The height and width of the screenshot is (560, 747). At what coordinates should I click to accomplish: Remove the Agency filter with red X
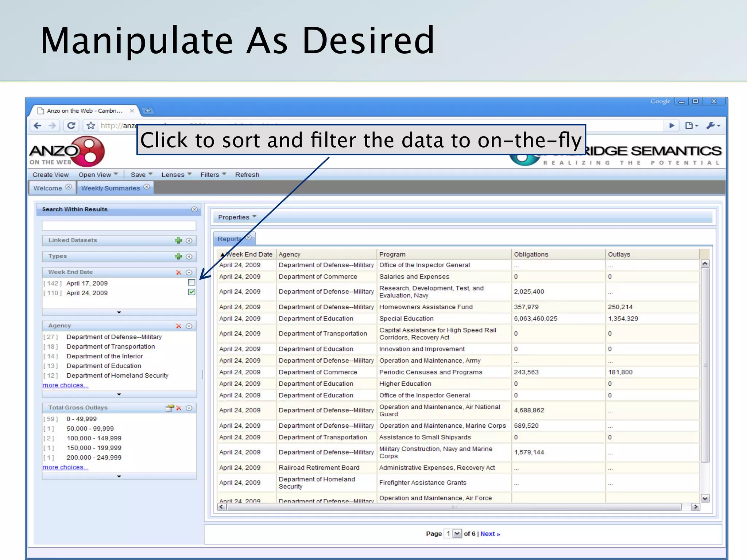pos(178,326)
